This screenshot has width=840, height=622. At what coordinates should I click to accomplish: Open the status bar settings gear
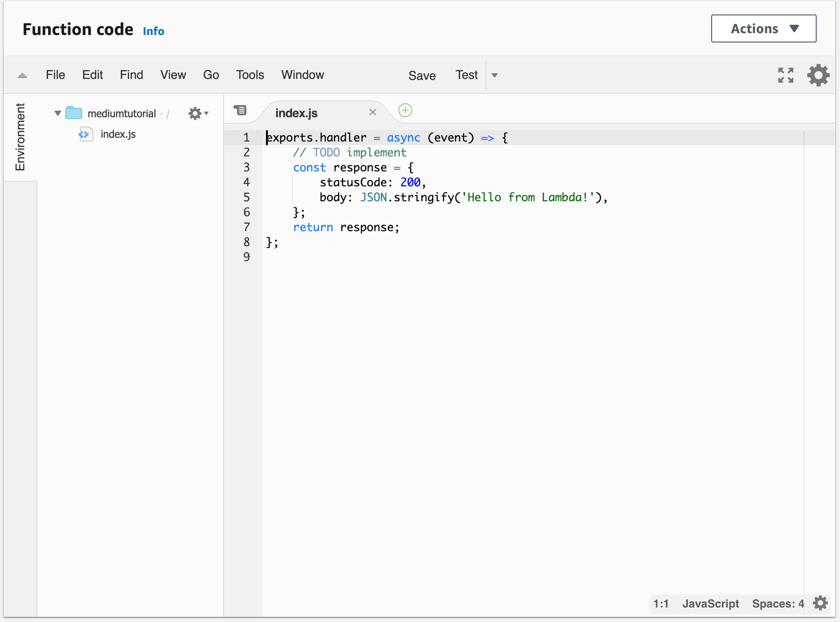[820, 603]
